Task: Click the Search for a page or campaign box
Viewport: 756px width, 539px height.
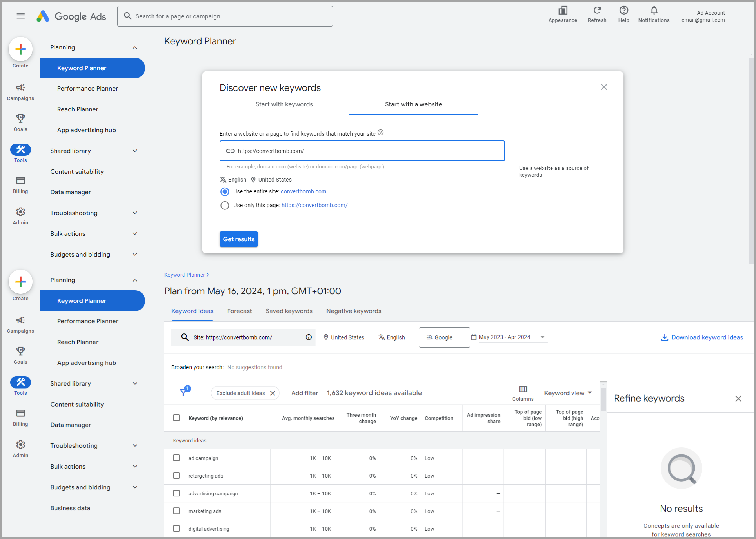Action: pos(224,16)
